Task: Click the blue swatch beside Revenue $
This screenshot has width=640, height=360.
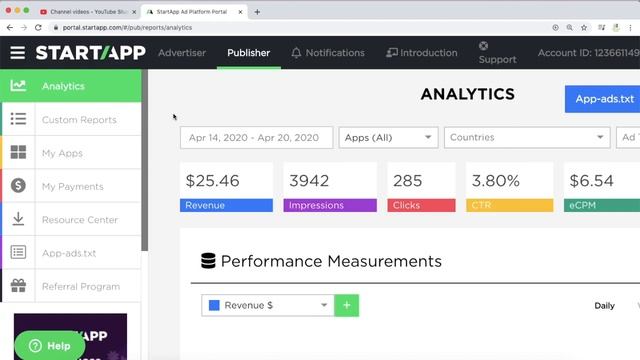Action: (214, 305)
